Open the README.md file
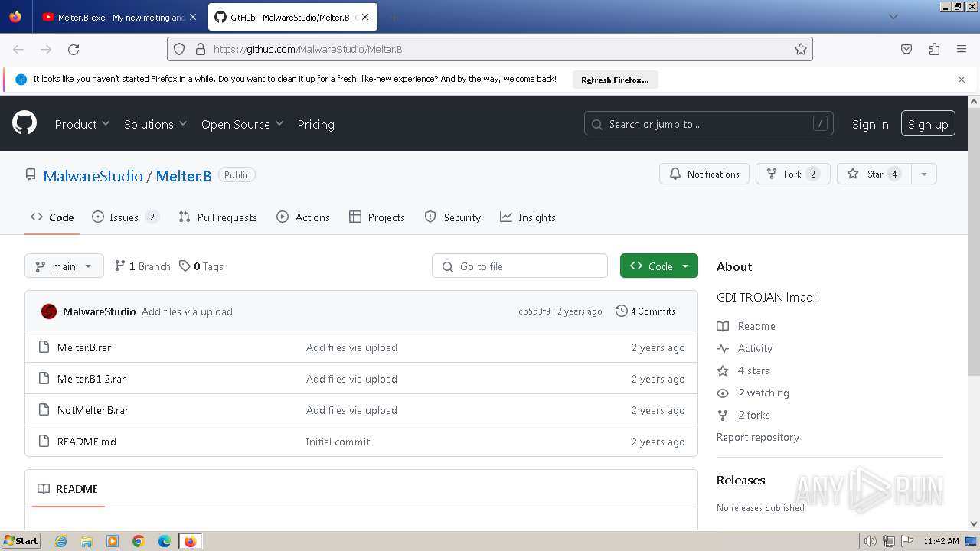The height and width of the screenshot is (551, 980). point(87,442)
